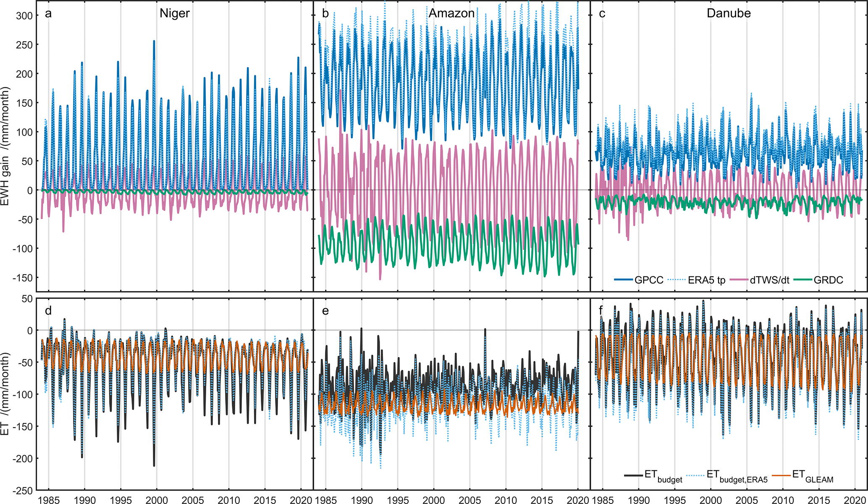
Task: Select the GRDC legend label
Action: [x=828, y=280]
